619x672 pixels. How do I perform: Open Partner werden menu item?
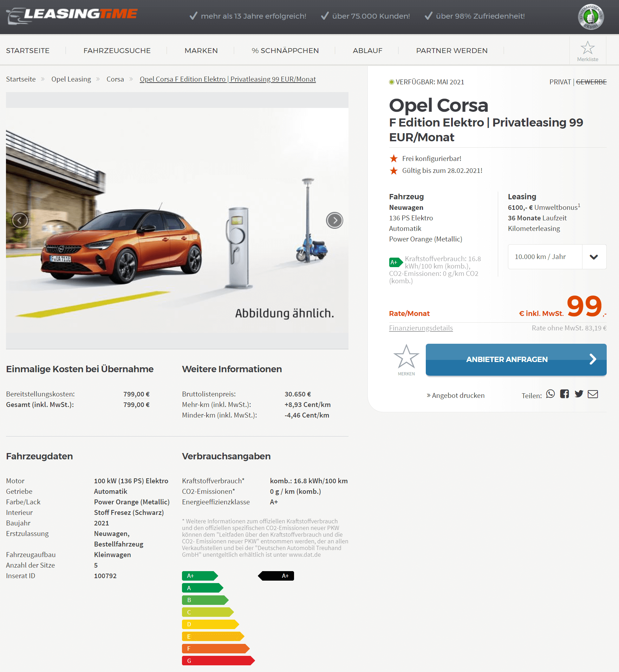(452, 51)
